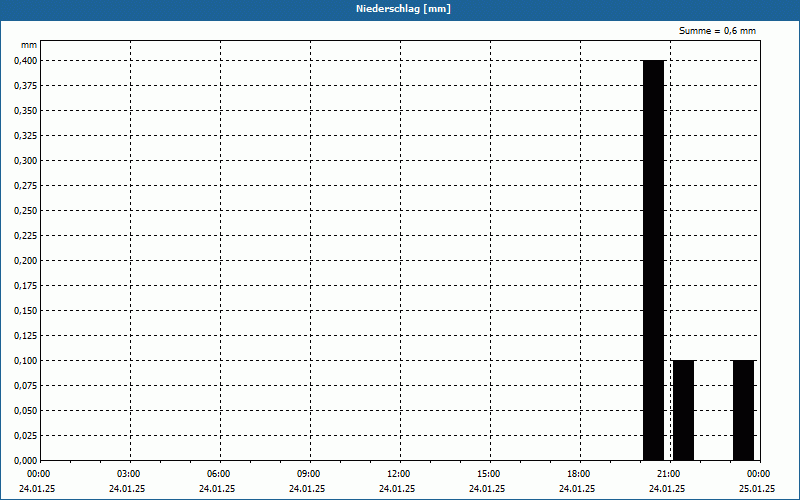
Task: Click the 03:00 time axis label
Action: (129, 474)
